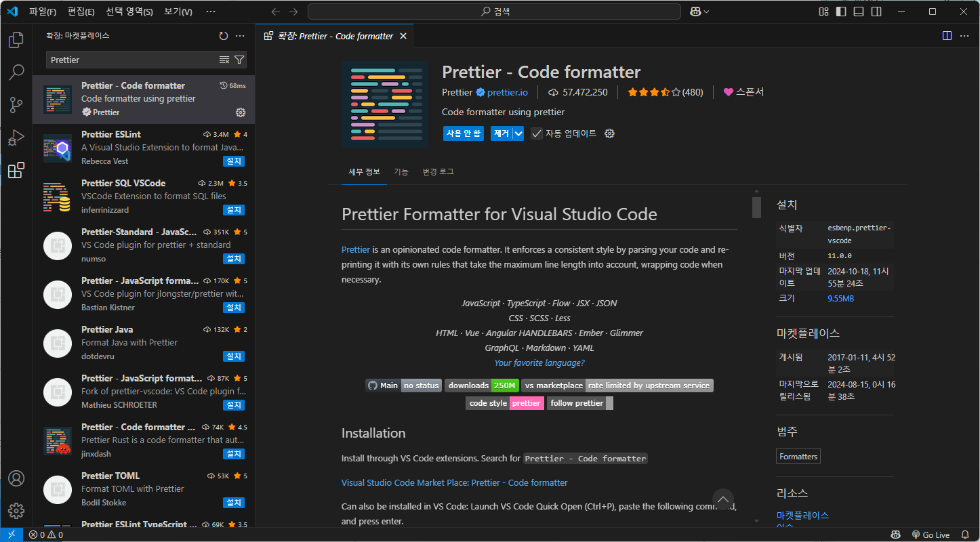Toggle the auto update checkbox
980x542 pixels.
click(537, 133)
